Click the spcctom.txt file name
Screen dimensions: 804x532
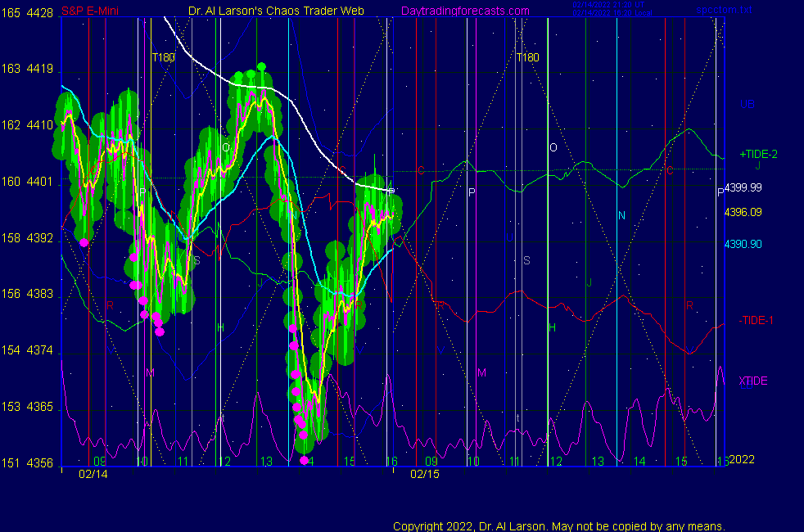coord(724,10)
